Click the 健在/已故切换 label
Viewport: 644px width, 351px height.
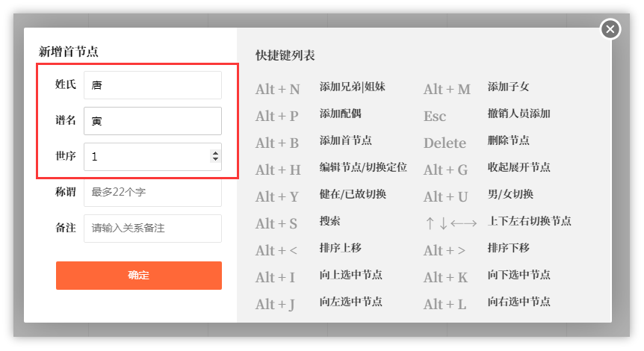[x=353, y=194]
